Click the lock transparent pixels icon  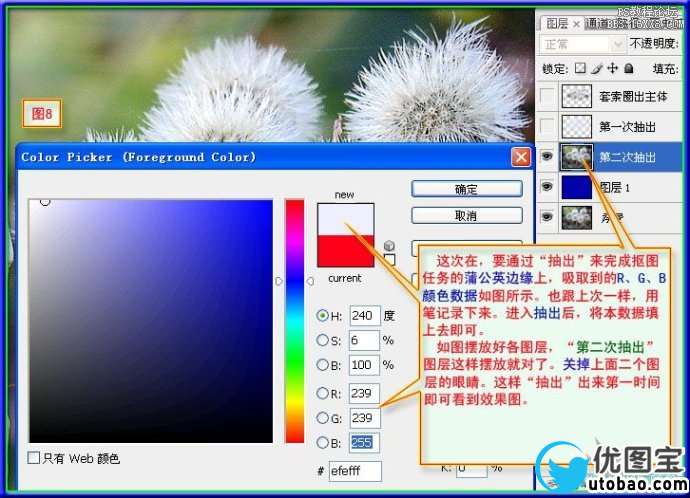581,68
